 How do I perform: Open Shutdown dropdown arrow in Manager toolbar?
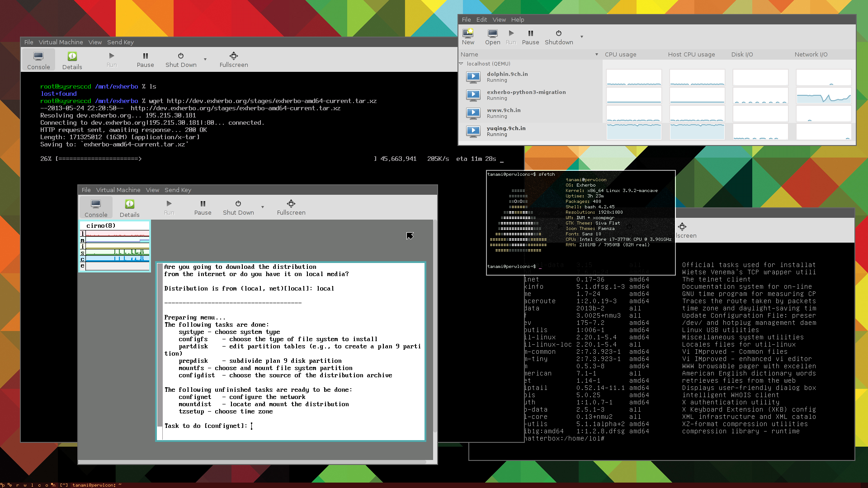tap(581, 37)
